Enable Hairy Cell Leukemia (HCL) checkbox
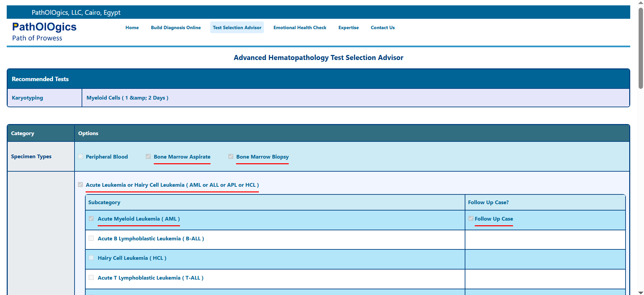 [91, 258]
